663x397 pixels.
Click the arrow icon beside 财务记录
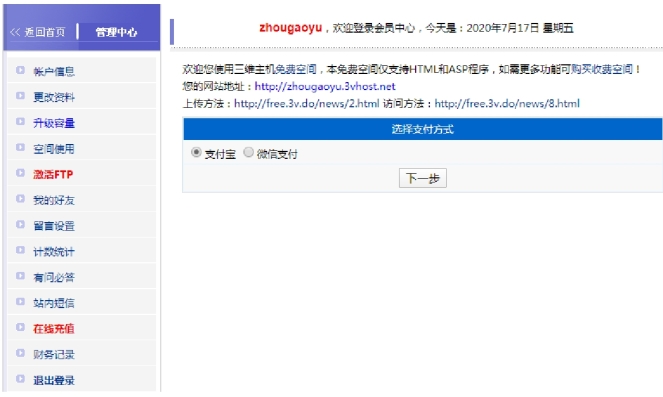tap(20, 353)
